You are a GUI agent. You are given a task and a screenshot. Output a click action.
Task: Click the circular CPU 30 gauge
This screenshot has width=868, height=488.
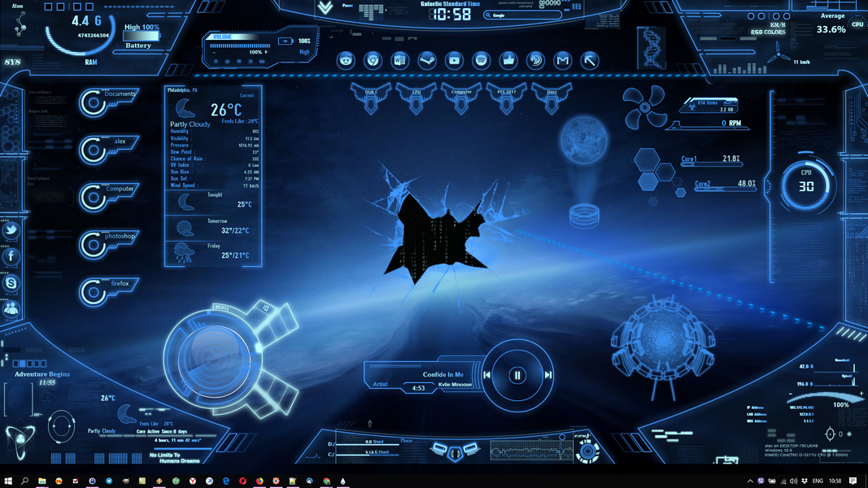tap(806, 185)
